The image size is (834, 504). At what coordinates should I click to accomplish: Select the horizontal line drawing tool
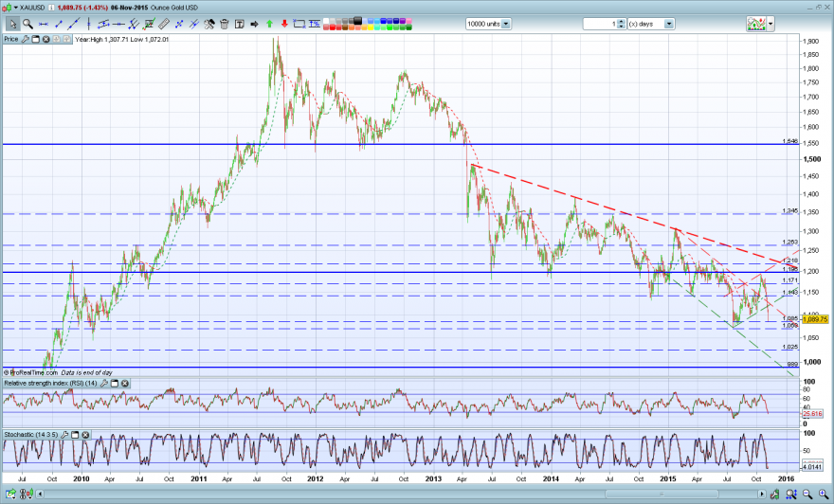(44, 24)
